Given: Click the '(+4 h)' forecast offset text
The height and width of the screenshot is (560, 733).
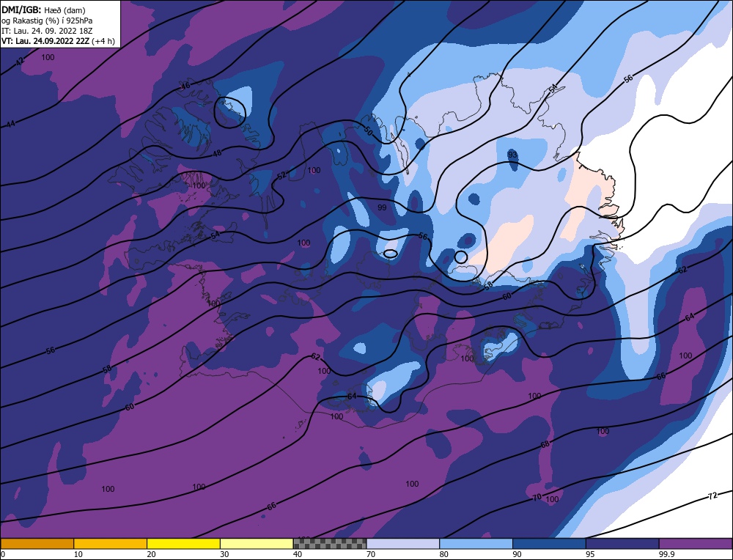Looking at the screenshot, I should (x=103, y=40).
